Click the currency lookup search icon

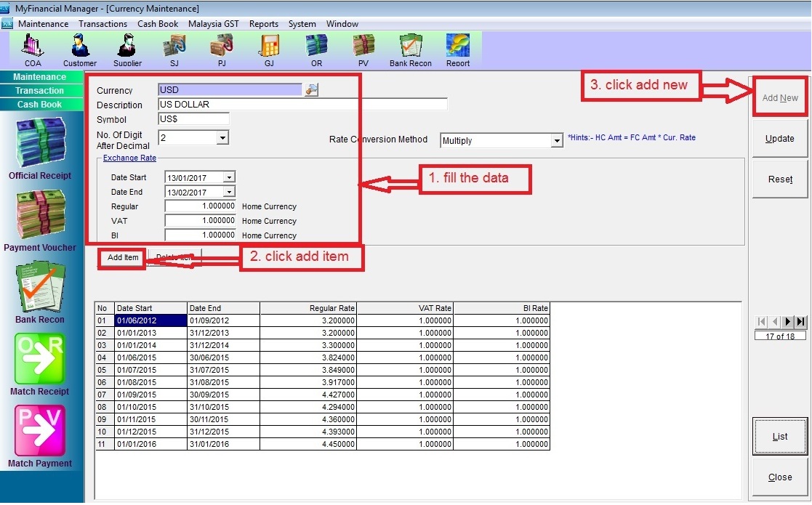311,90
